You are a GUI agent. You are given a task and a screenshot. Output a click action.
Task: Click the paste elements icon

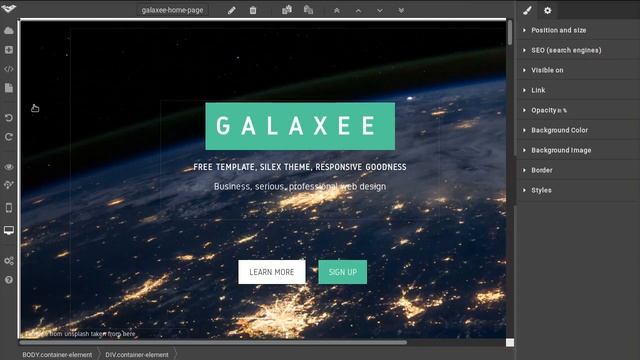(x=309, y=10)
